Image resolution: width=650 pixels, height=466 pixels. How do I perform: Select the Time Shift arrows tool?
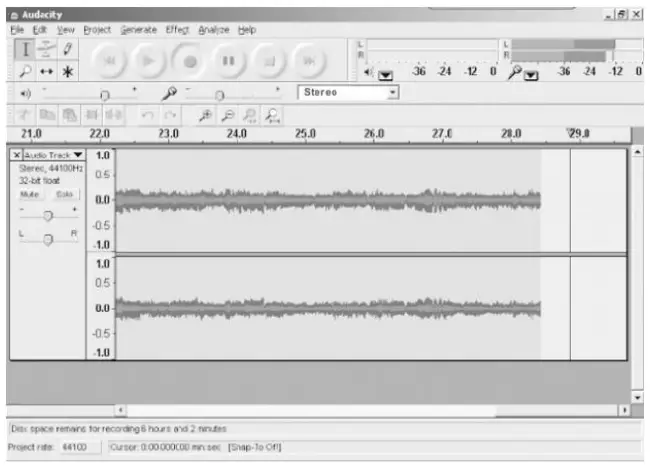[46, 71]
